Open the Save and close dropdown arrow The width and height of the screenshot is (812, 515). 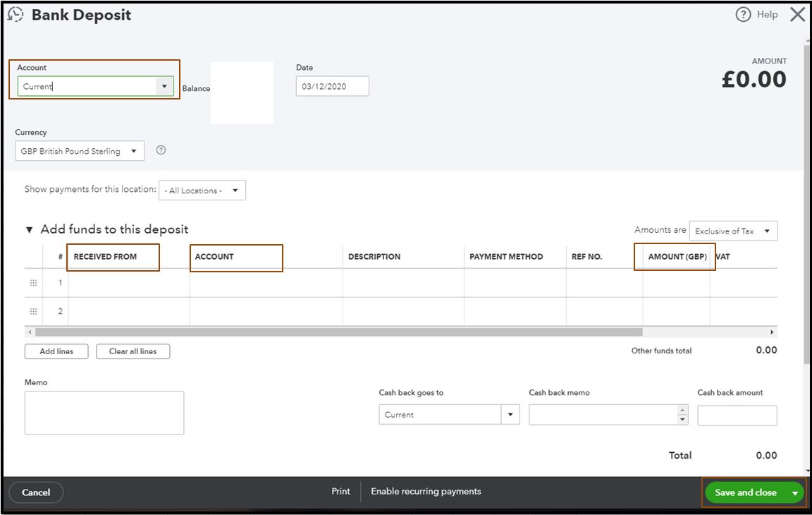click(795, 492)
